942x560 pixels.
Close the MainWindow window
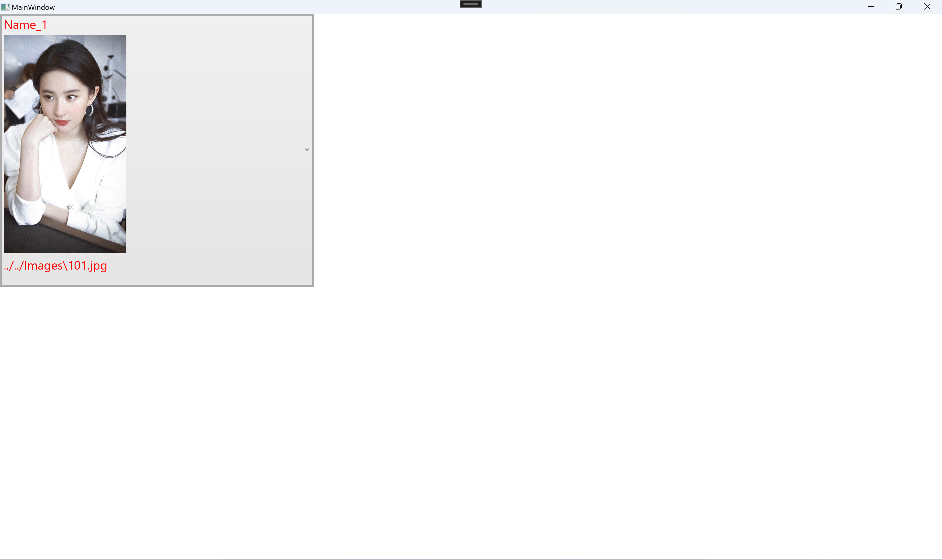[927, 7]
